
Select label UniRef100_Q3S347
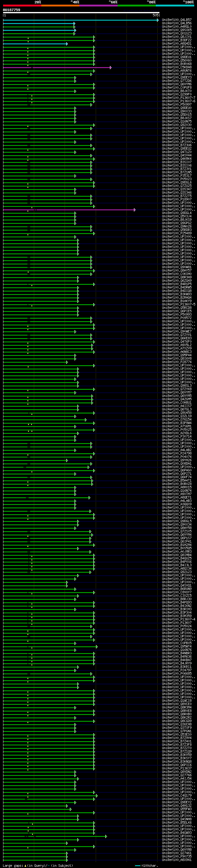point(177,189)
